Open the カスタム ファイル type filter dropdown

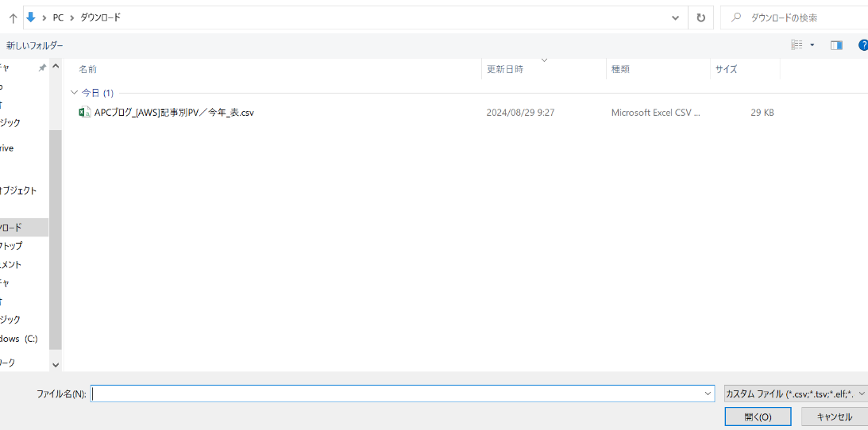[862, 394]
